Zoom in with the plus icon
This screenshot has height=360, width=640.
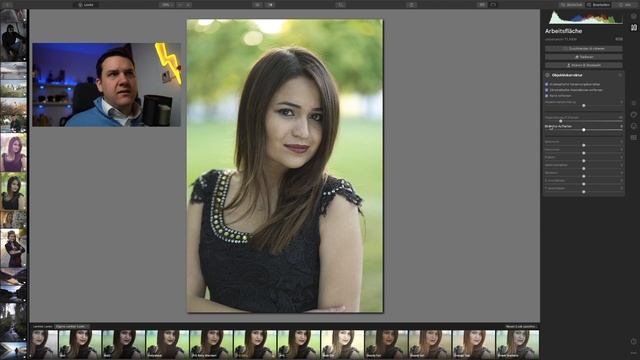click(188, 4)
